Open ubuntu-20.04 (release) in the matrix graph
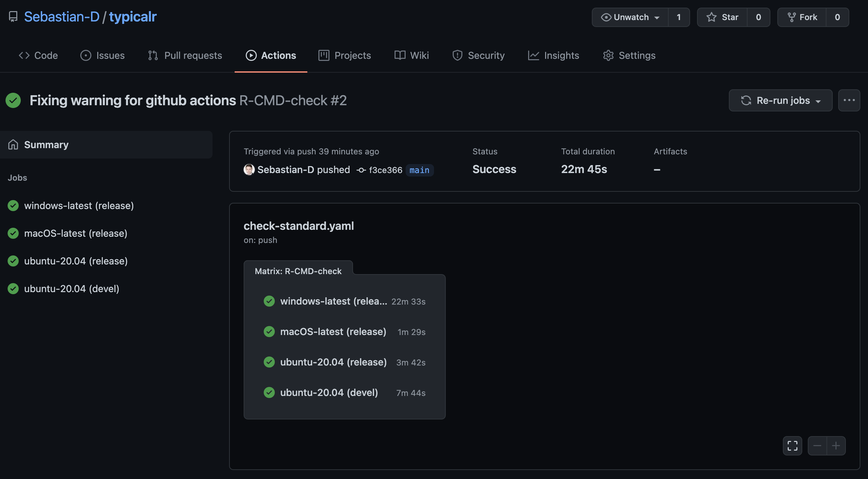868x479 pixels. point(344,362)
